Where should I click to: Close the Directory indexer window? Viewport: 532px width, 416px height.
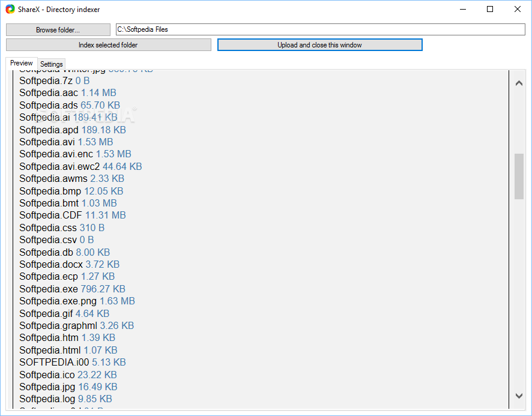(x=518, y=9)
